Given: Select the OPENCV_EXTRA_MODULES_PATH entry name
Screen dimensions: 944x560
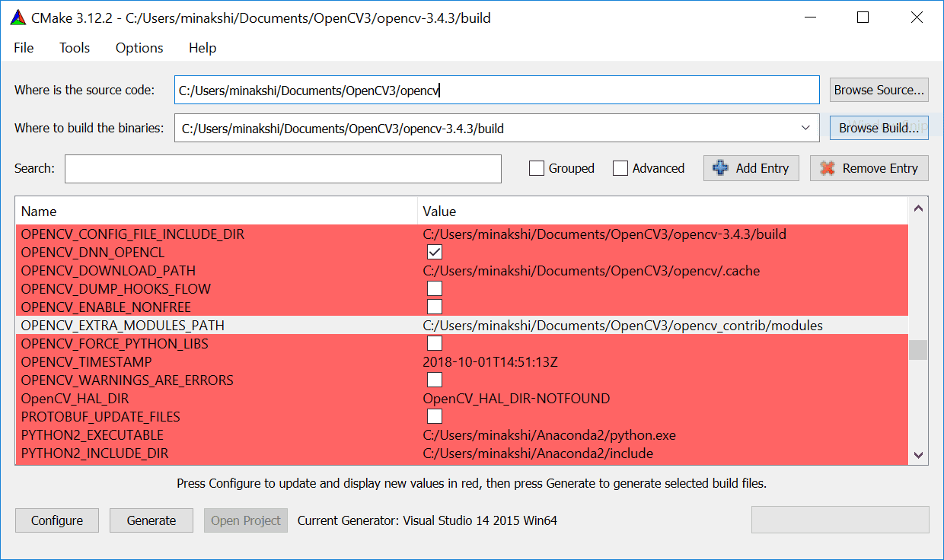Looking at the screenshot, I should click(123, 325).
